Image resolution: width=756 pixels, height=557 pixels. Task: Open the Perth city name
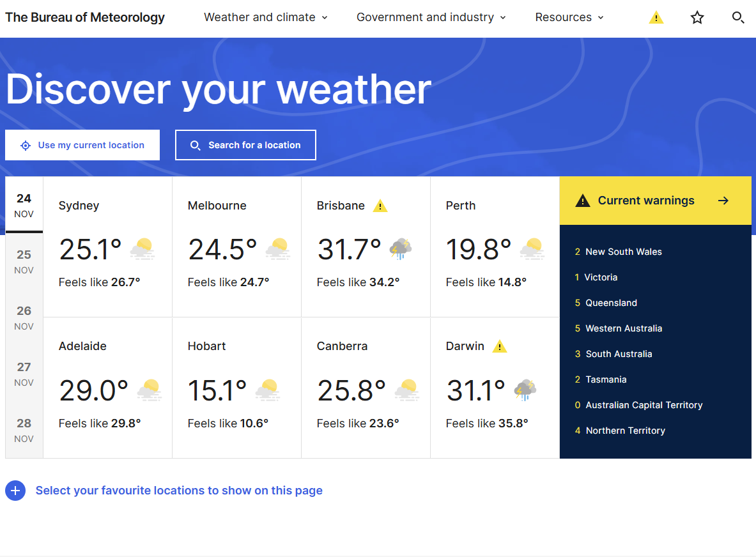tap(461, 206)
